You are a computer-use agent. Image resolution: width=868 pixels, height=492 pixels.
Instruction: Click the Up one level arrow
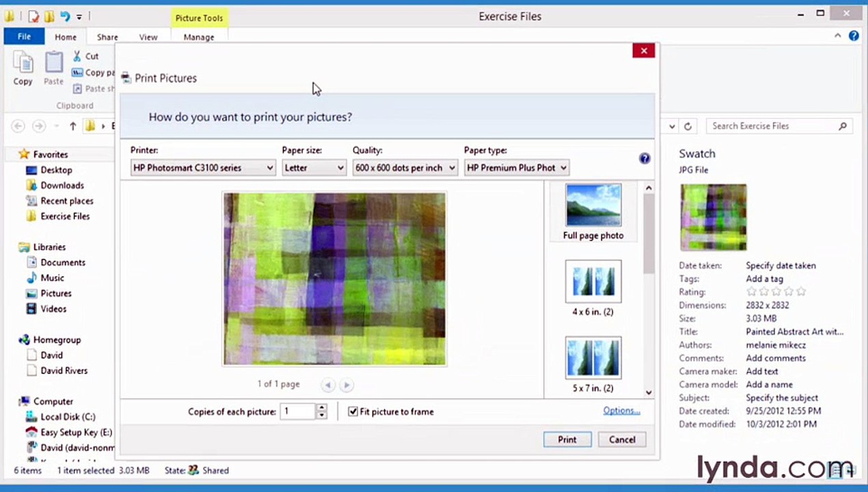pyautogui.click(x=73, y=126)
